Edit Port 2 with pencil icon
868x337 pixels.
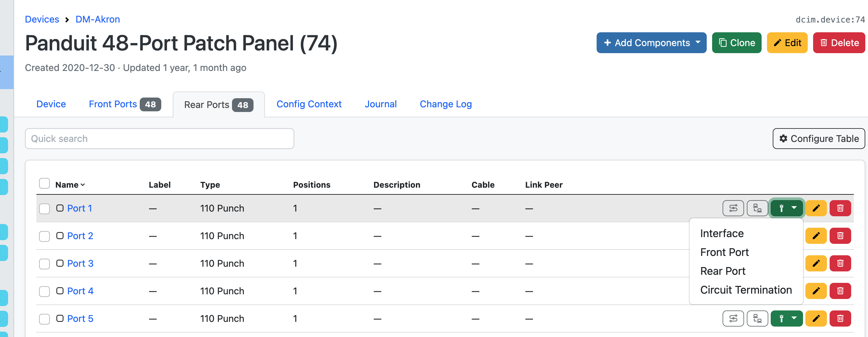816,236
